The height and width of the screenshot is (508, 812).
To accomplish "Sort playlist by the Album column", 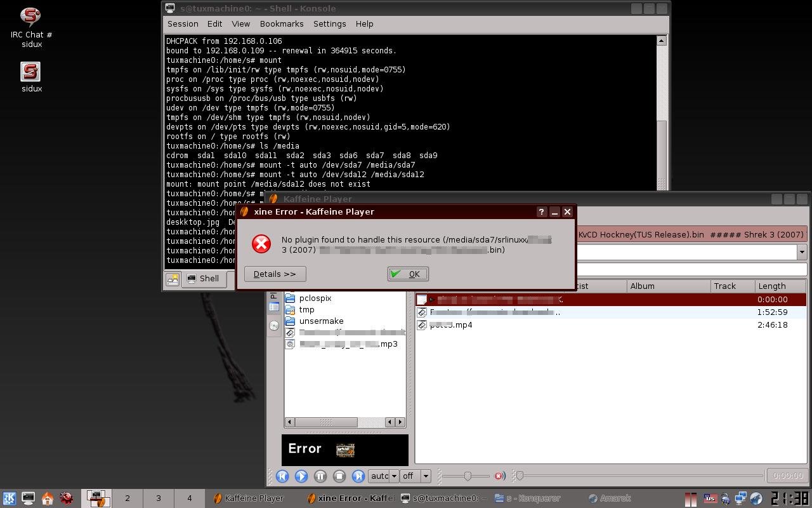I will (668, 286).
